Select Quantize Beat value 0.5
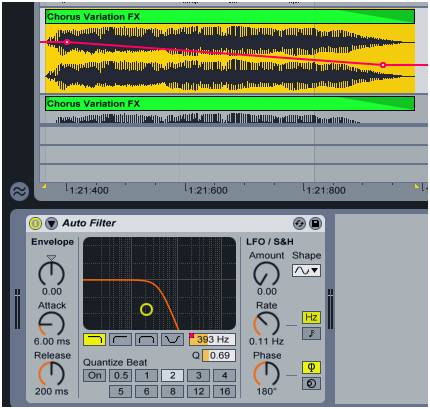 click(x=121, y=375)
